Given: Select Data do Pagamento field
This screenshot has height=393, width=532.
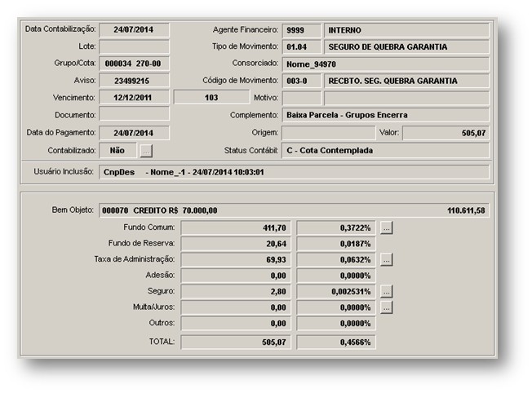Looking at the screenshot, I should pyautogui.click(x=134, y=133).
